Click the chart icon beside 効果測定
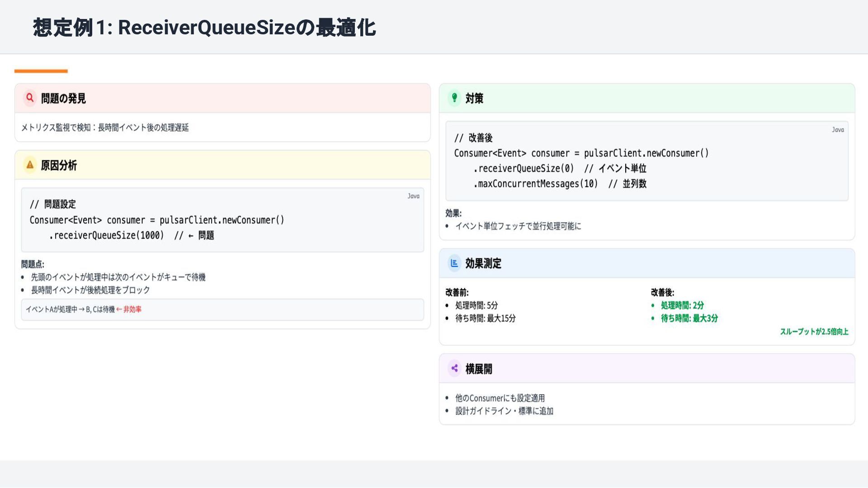 [x=454, y=263]
